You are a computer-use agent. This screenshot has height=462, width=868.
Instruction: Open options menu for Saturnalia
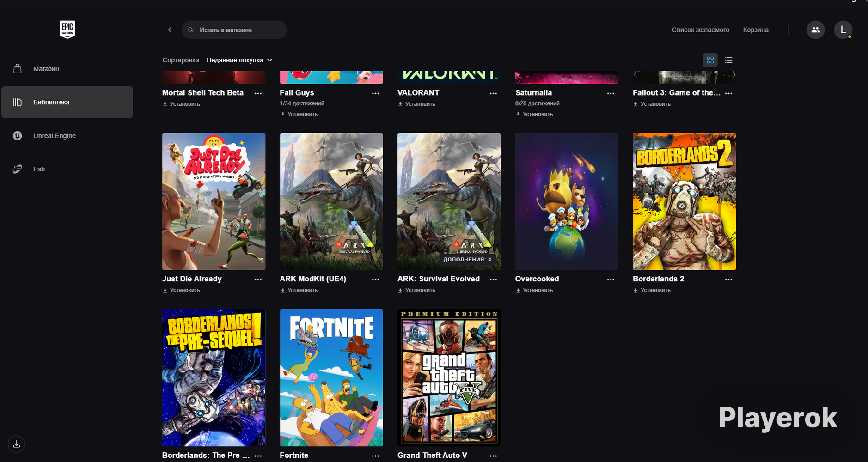click(x=611, y=93)
